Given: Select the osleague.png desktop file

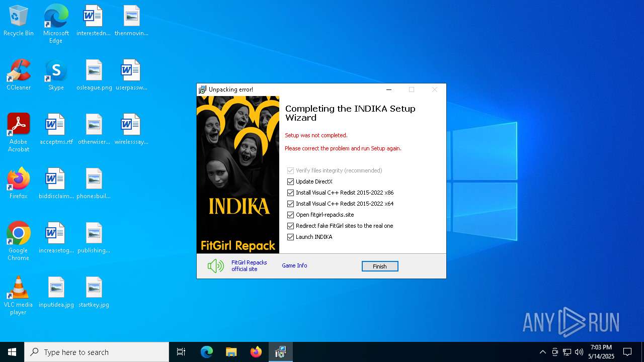Looking at the screenshot, I should click(94, 75).
